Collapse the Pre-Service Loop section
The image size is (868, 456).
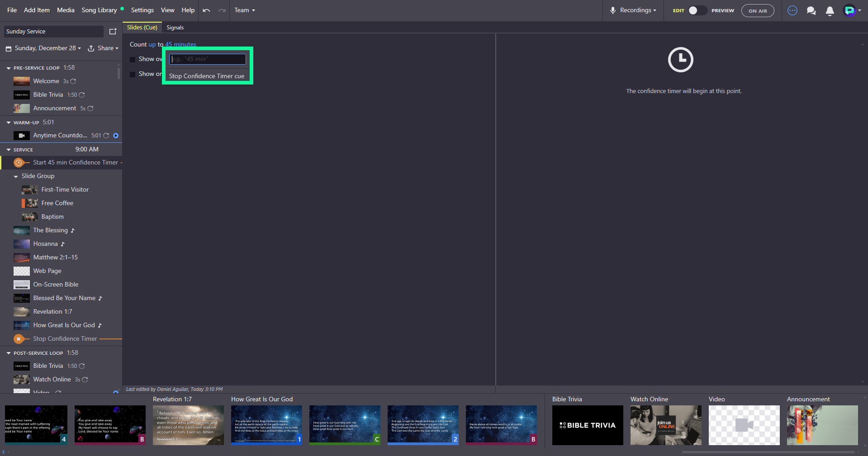(x=9, y=68)
